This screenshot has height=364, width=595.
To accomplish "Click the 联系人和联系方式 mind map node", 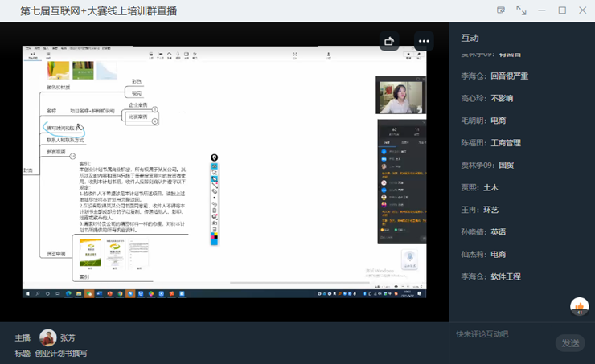I will point(65,140).
